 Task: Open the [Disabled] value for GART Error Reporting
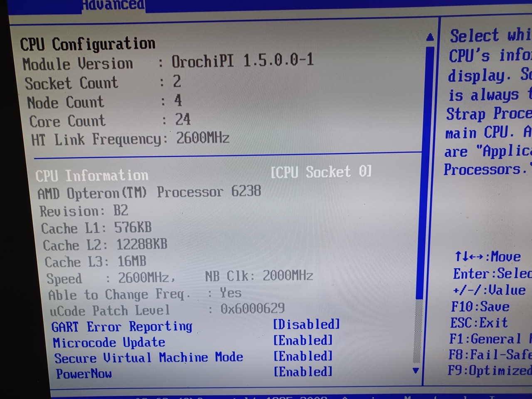pos(306,324)
